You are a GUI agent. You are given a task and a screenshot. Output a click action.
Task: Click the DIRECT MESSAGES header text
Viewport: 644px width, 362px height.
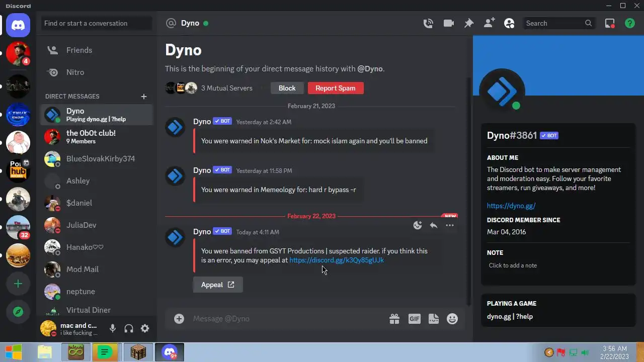pos(72,96)
